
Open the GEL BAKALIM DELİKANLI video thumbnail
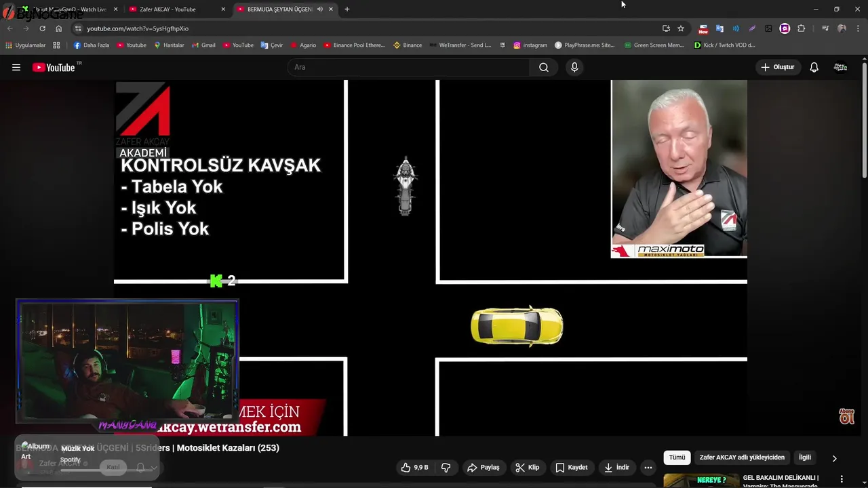[700, 480]
